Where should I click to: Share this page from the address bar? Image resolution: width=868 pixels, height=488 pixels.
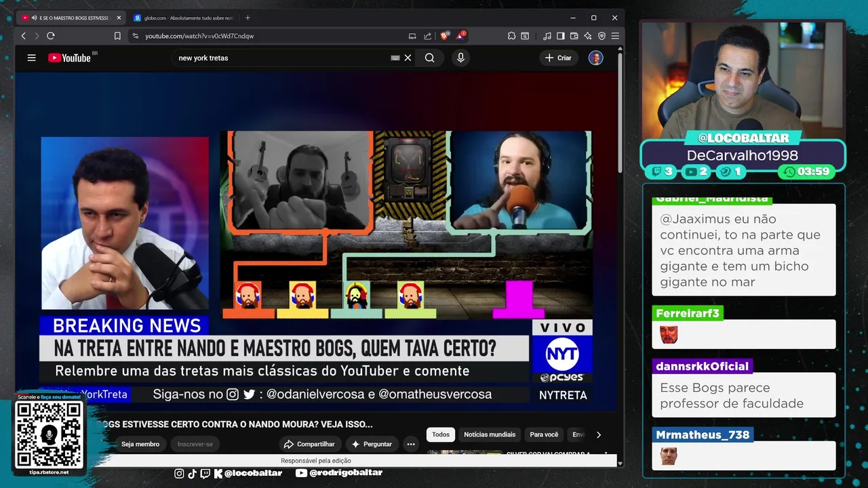point(427,36)
